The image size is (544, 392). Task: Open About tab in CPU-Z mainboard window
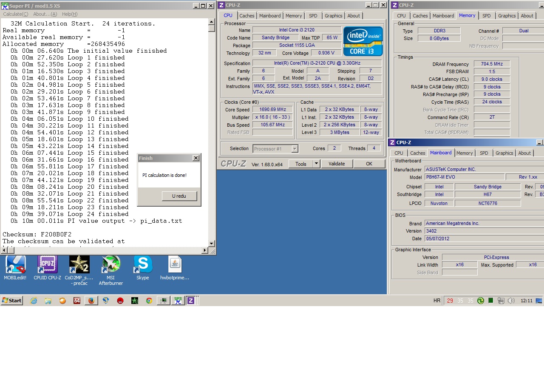(x=524, y=153)
